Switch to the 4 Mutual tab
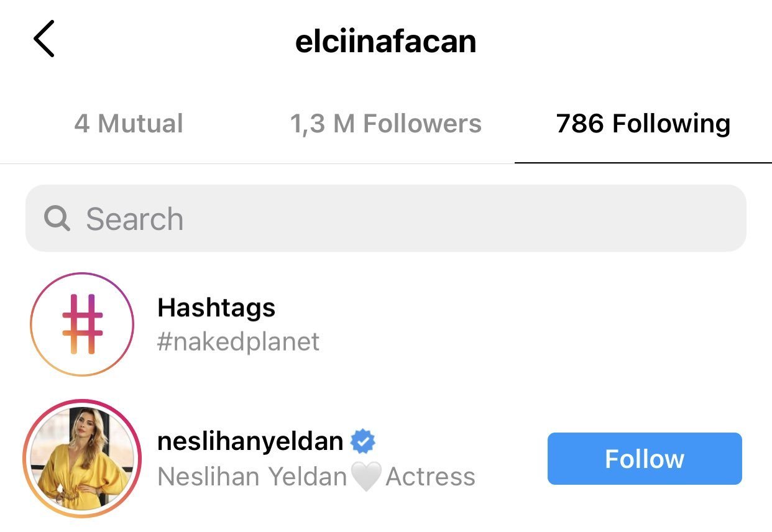The image size is (772, 532). 129,123
